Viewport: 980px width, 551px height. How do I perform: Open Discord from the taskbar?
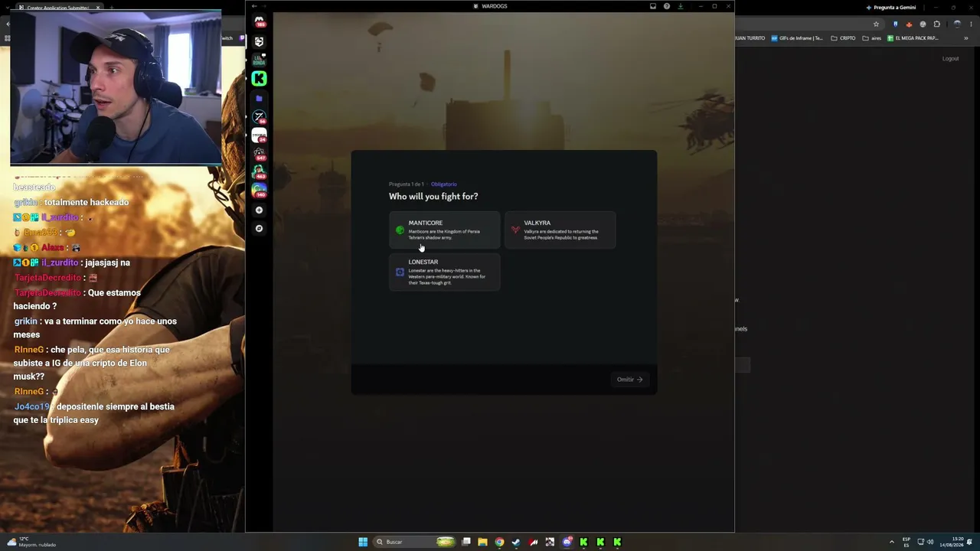click(567, 542)
